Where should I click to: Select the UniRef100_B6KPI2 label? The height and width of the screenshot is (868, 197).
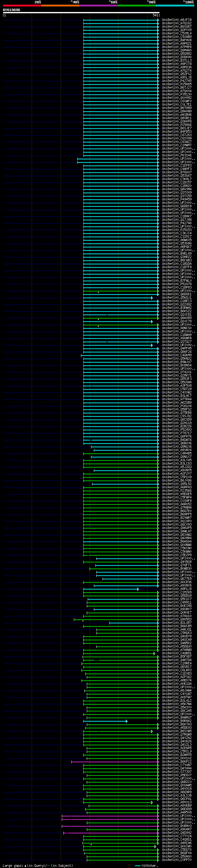177,761
